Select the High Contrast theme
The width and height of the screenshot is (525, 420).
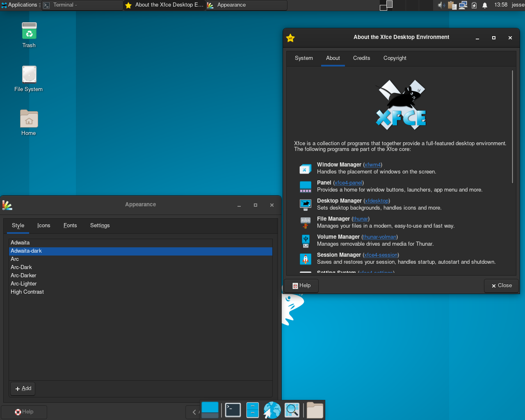pos(141,292)
